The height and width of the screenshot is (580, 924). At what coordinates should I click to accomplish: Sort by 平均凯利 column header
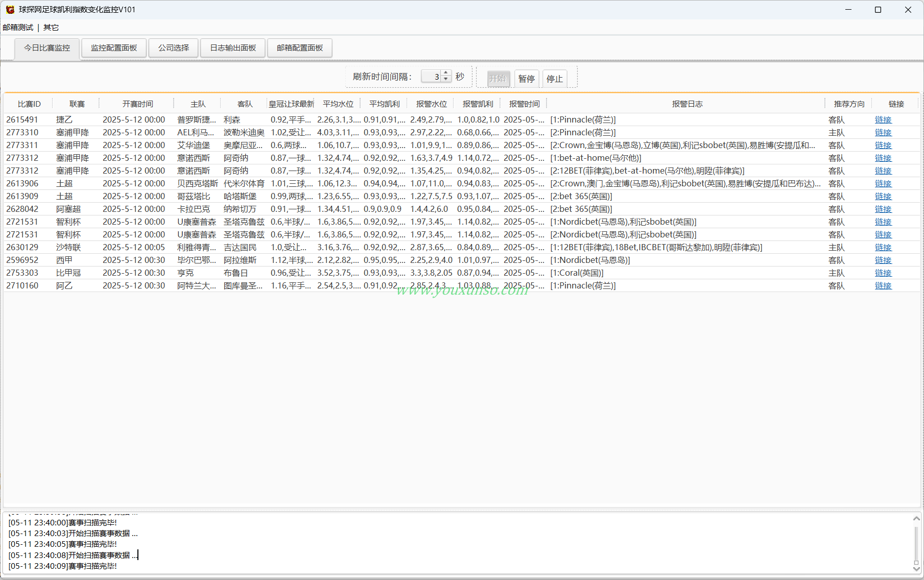click(x=385, y=104)
